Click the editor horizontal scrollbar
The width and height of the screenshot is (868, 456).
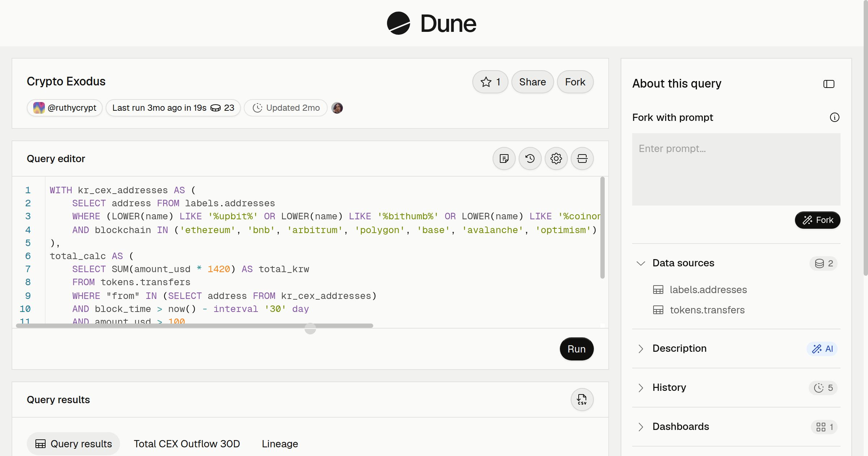click(x=194, y=326)
